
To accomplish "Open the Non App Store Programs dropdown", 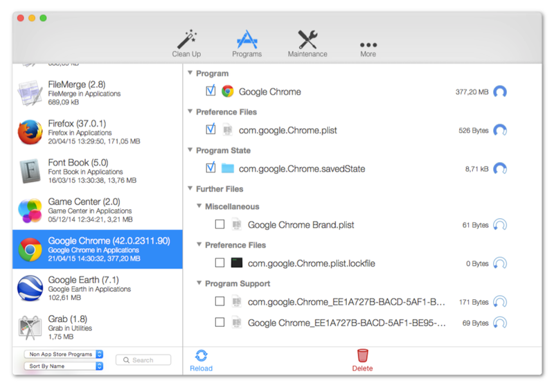I will (64, 354).
